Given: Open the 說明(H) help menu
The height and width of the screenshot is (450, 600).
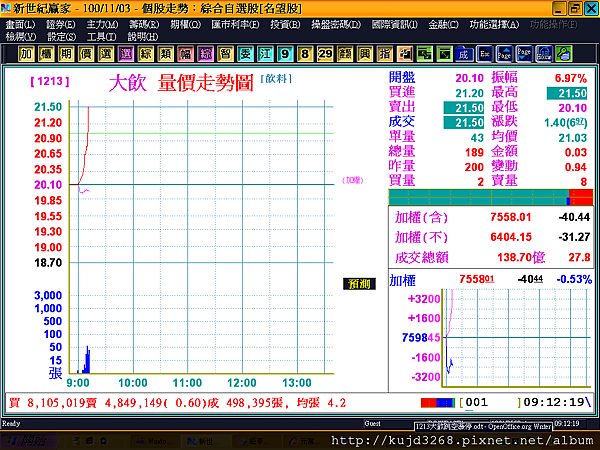Looking at the screenshot, I should coord(143,37).
